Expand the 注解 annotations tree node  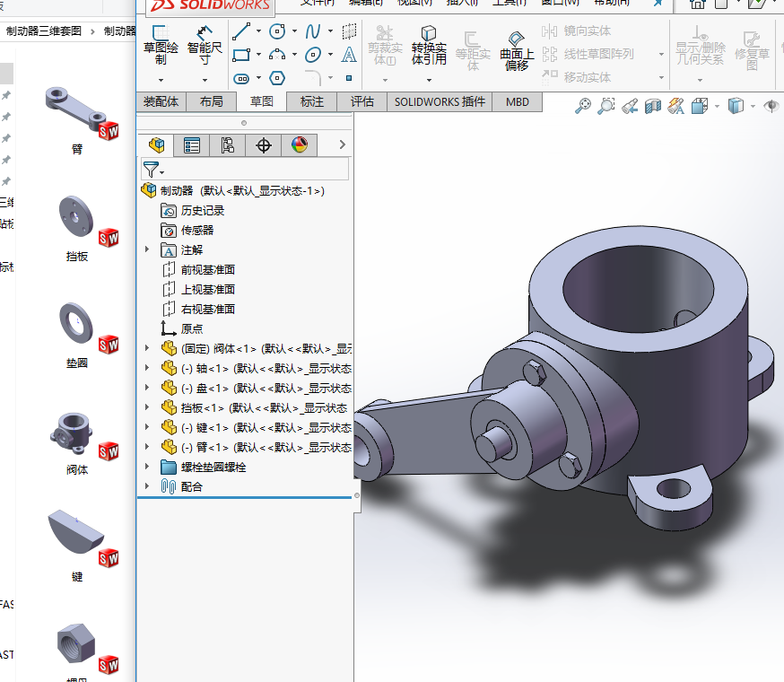147,249
